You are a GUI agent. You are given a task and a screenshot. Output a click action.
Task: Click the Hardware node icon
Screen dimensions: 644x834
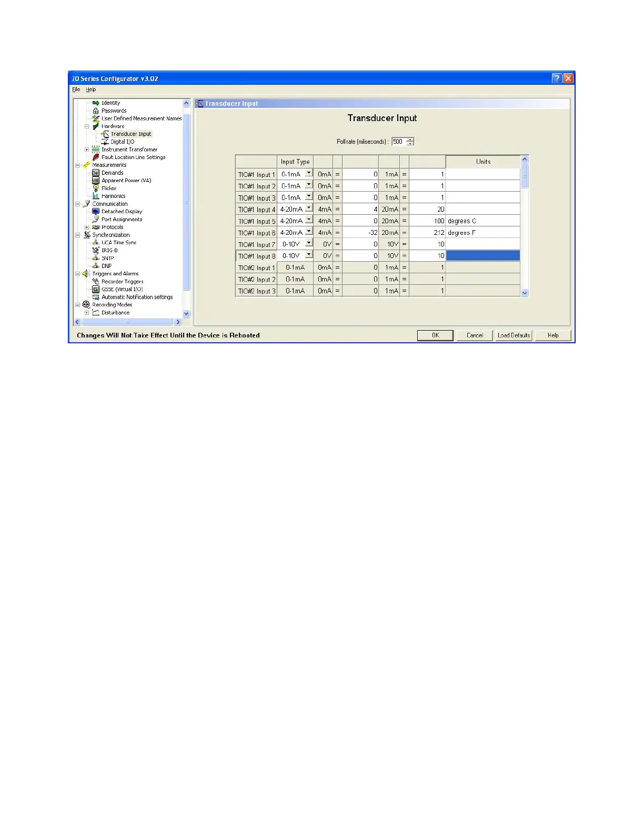(x=96, y=126)
